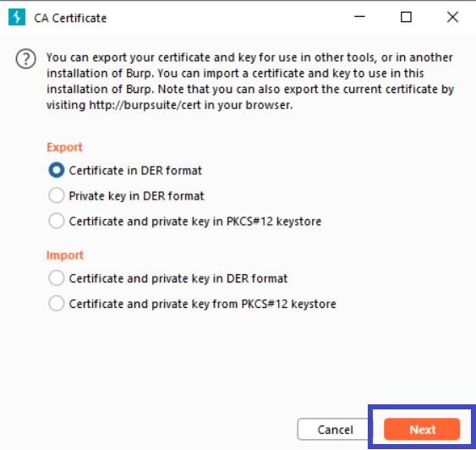Select import from PKCS#12 keystore option
476x450 pixels.
[57, 304]
